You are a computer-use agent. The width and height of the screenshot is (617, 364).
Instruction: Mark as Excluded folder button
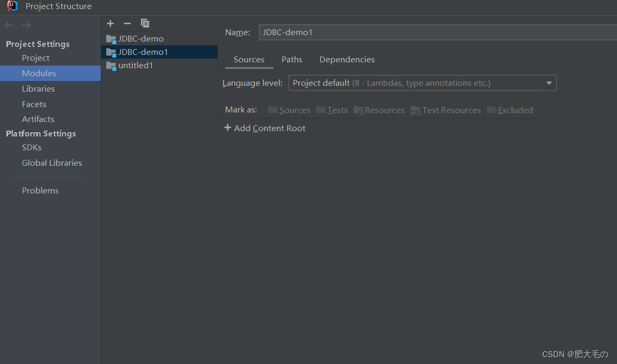point(510,110)
